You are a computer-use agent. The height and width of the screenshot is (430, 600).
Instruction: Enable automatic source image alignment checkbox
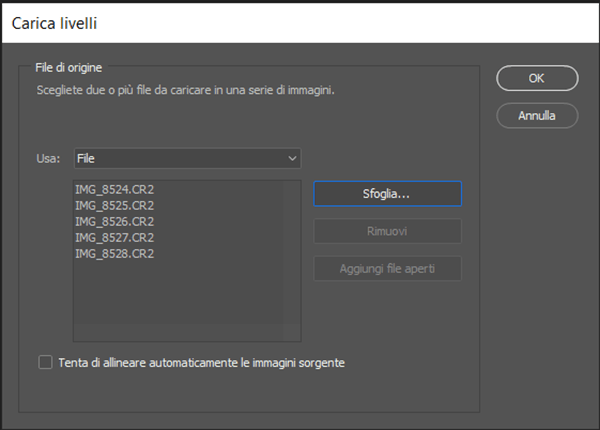(x=45, y=363)
